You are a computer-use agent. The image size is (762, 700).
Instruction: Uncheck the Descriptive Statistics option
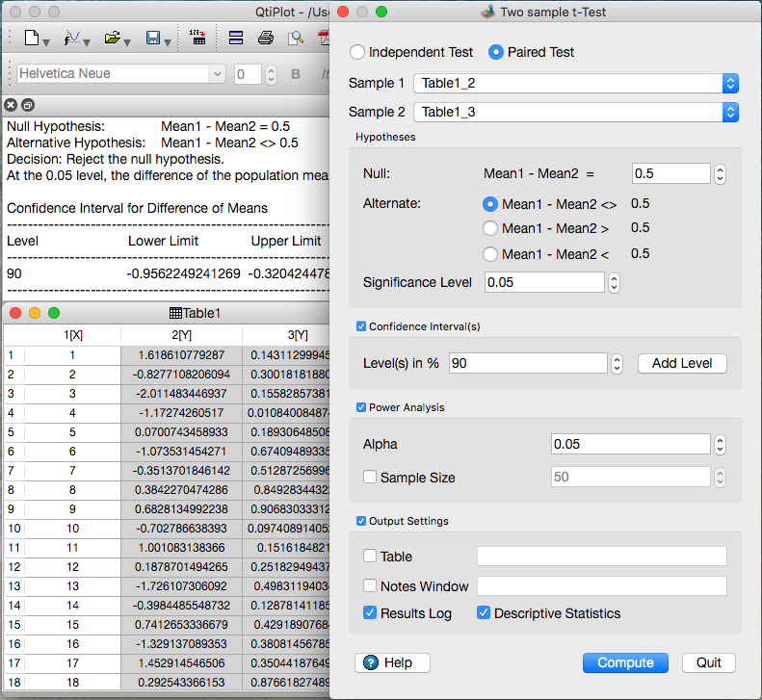coord(484,613)
